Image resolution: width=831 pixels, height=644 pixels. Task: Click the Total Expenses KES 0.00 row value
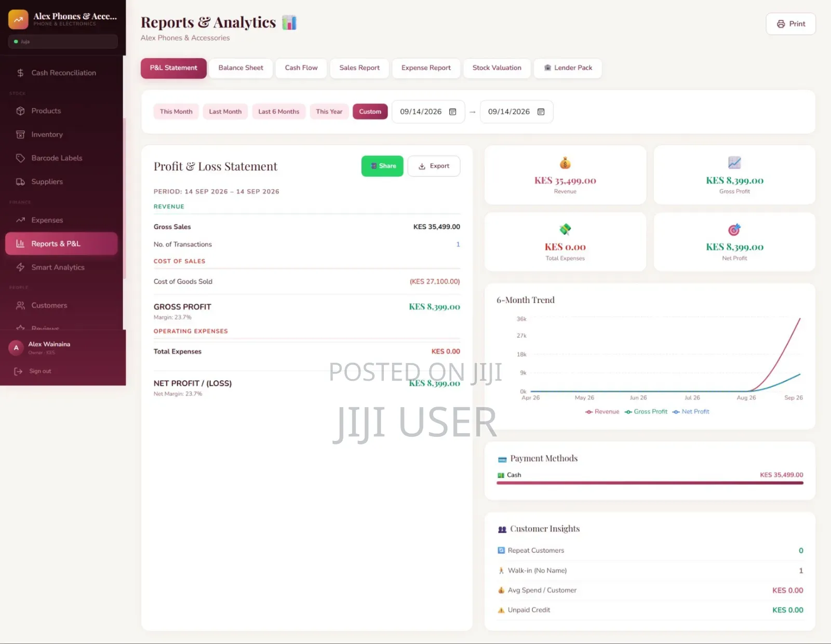[x=446, y=352]
